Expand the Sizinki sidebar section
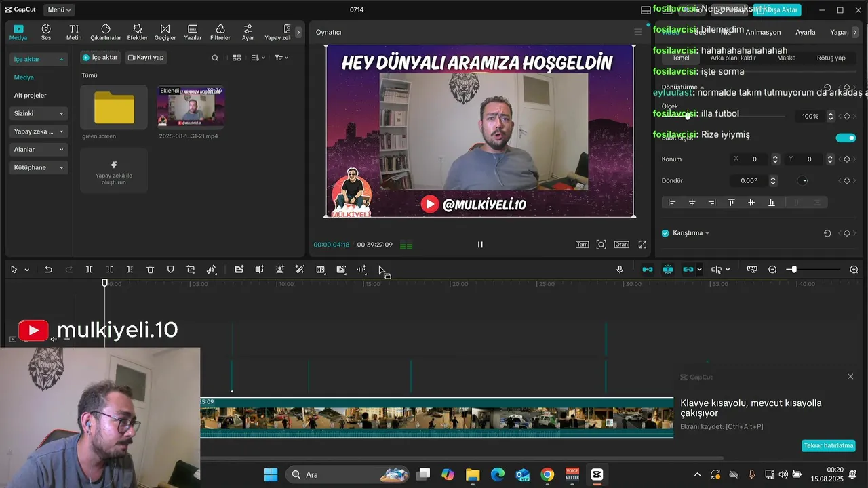Image resolution: width=868 pixels, height=488 pixels. (39, 113)
